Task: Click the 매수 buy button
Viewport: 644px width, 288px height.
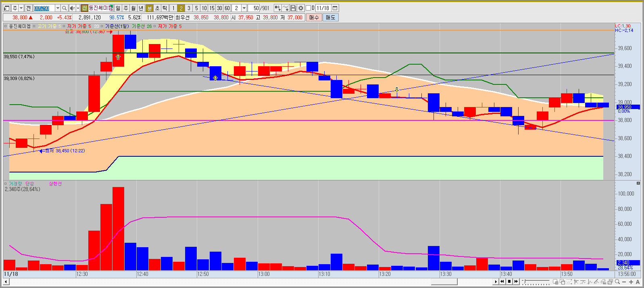Action: tap(314, 17)
